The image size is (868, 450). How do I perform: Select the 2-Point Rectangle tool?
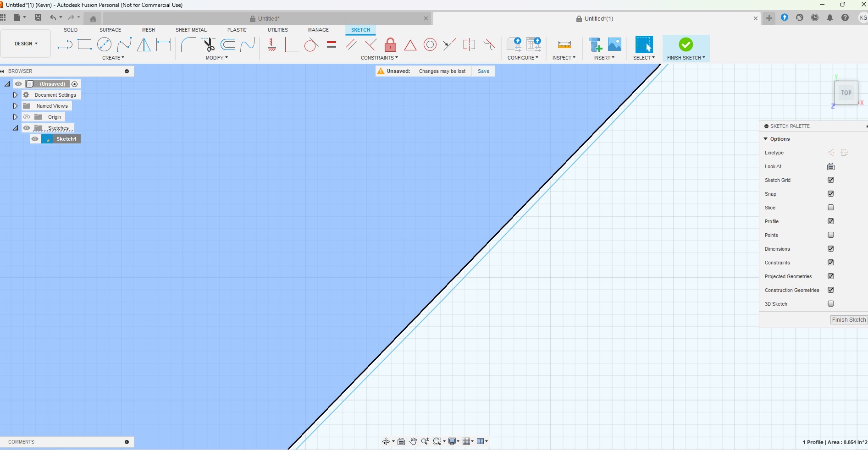point(84,44)
